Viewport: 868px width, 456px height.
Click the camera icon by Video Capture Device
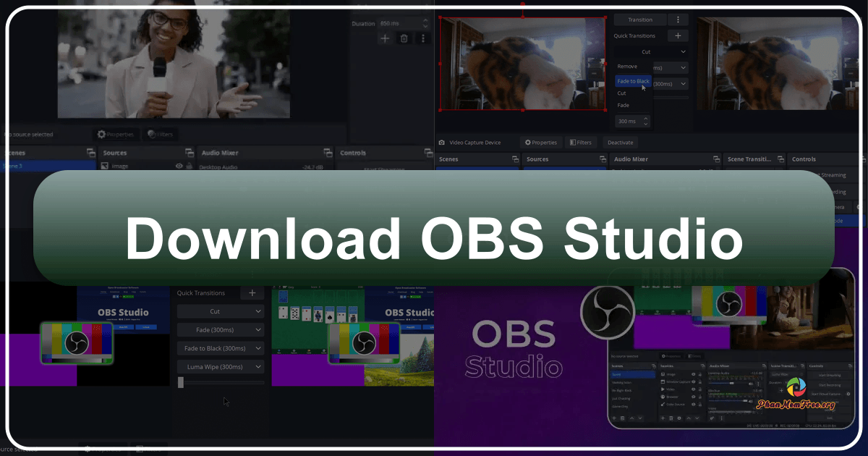pos(442,143)
